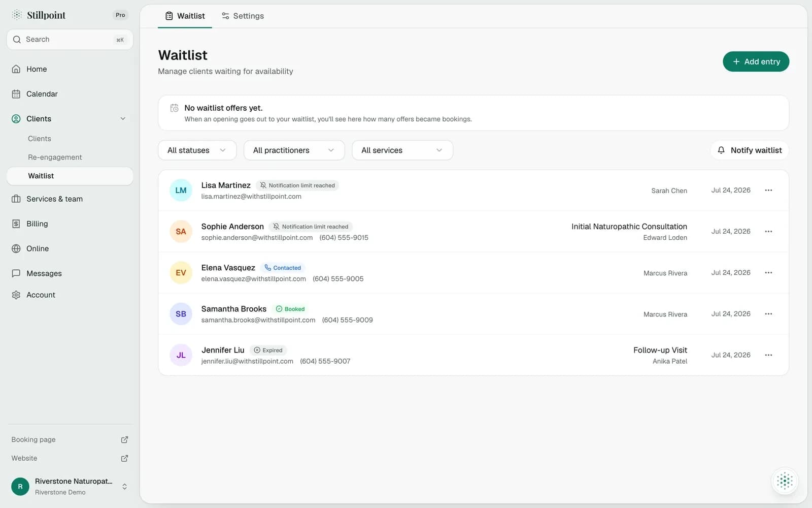812x508 pixels.
Task: Switch to the Settings tab
Action: point(243,16)
